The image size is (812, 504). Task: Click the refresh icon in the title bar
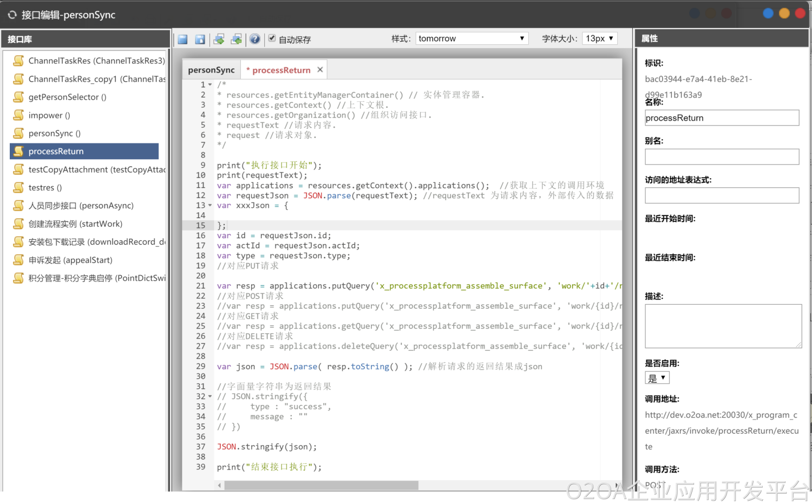point(12,15)
